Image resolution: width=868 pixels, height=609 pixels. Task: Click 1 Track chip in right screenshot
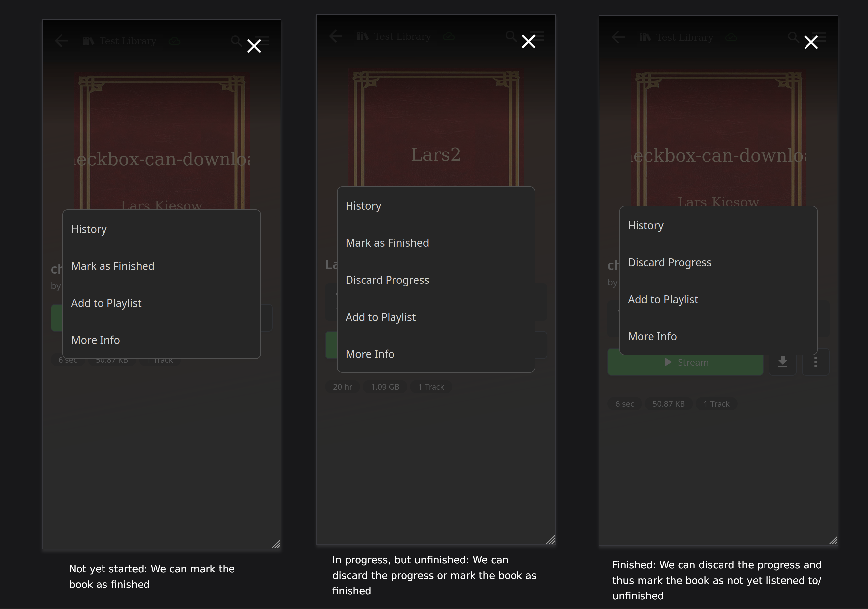(717, 404)
